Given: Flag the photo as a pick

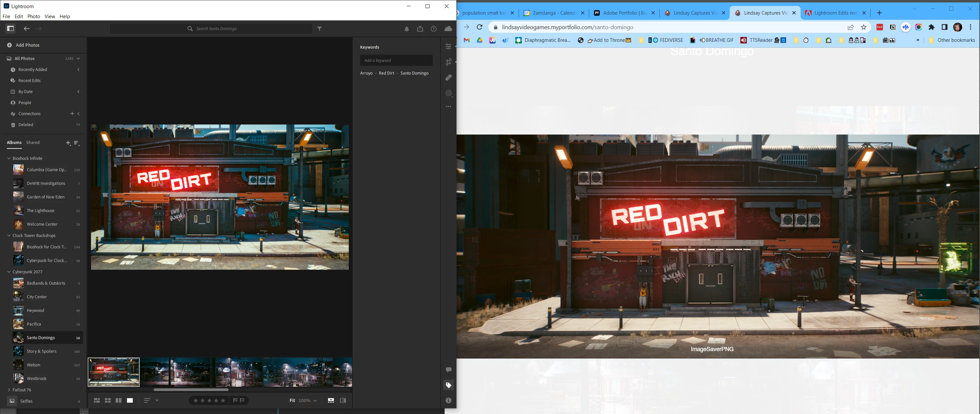Looking at the screenshot, I should [235, 400].
